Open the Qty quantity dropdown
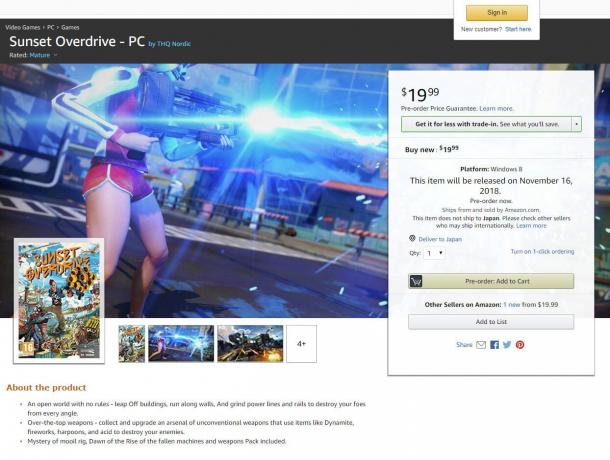Image resolution: width=610 pixels, height=460 pixels. 434,253
